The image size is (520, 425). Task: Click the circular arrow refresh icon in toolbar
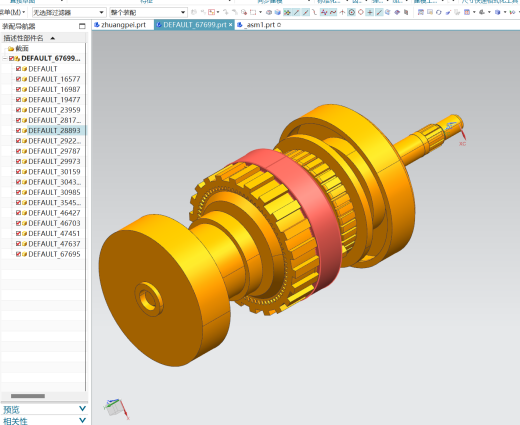tap(439, 12)
